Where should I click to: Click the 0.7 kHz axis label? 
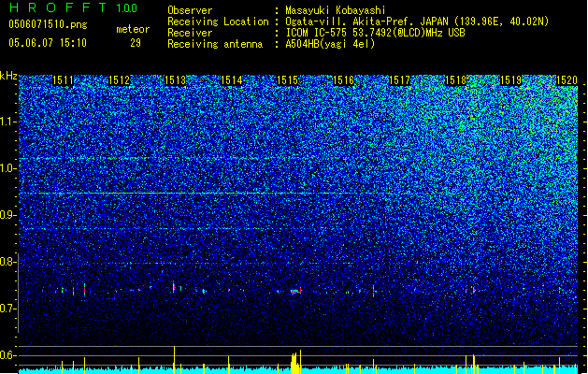tap(8, 309)
